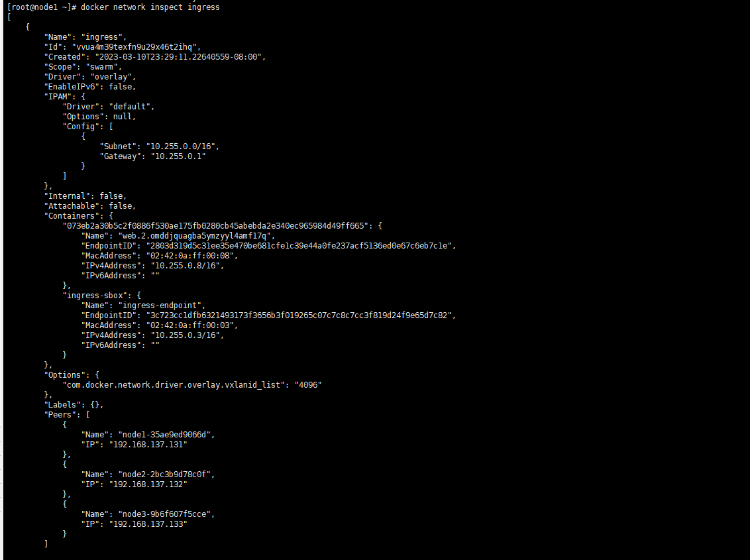Click the Scope swarm line
The image size is (750, 560).
83,67
